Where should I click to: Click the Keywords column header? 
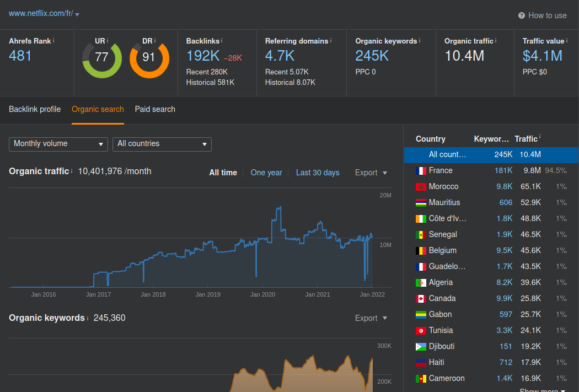click(491, 139)
